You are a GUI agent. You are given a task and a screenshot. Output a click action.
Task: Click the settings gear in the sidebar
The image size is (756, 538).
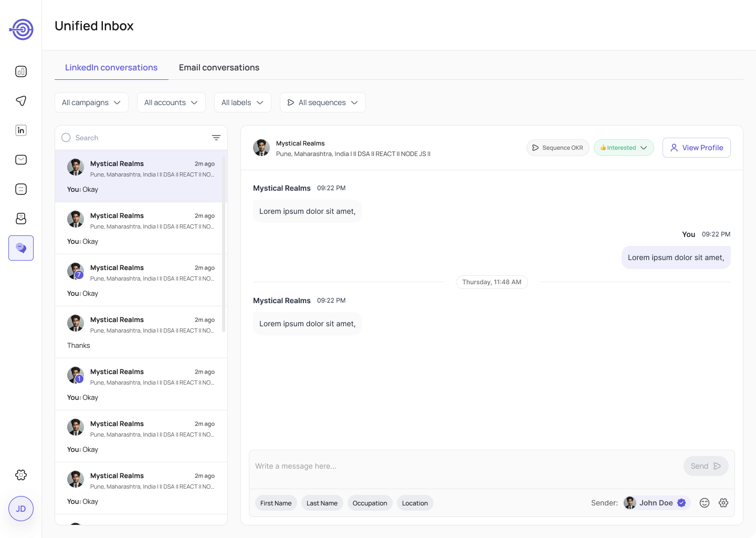[21, 475]
